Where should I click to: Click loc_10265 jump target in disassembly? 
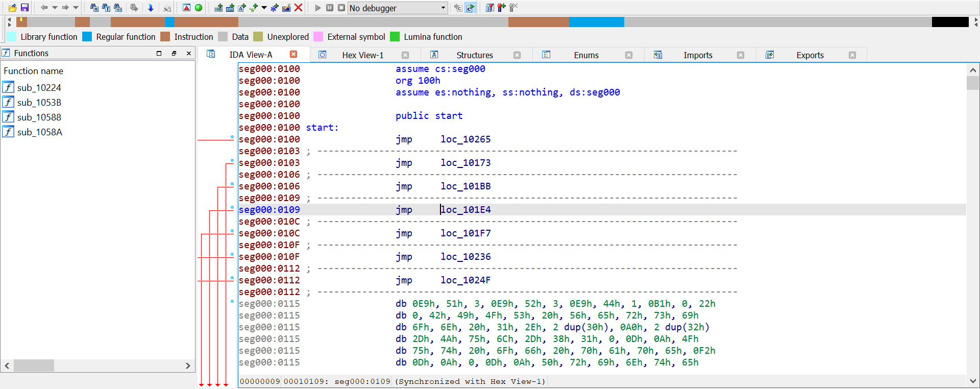coord(465,139)
